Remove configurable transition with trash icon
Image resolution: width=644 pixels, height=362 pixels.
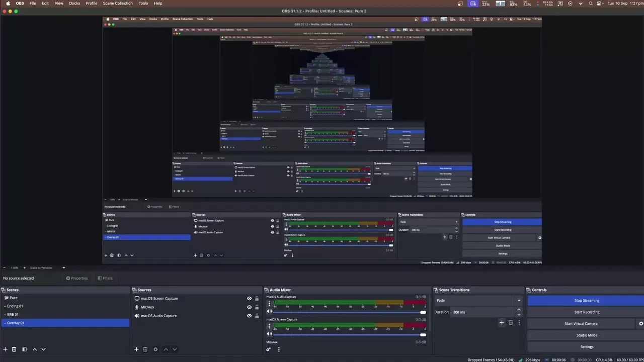coord(511,322)
